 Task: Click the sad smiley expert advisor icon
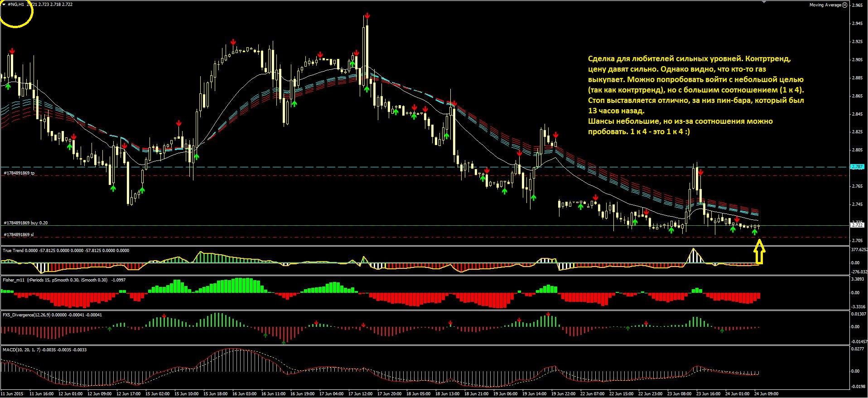[844, 5]
